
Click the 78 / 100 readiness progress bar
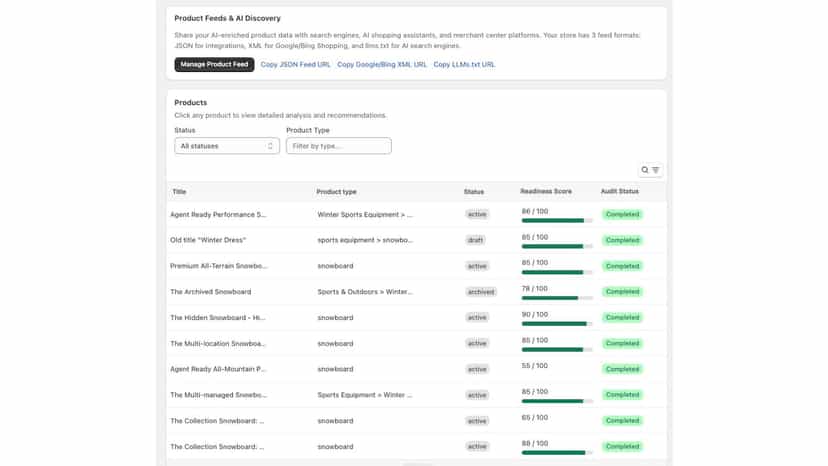[557, 298]
